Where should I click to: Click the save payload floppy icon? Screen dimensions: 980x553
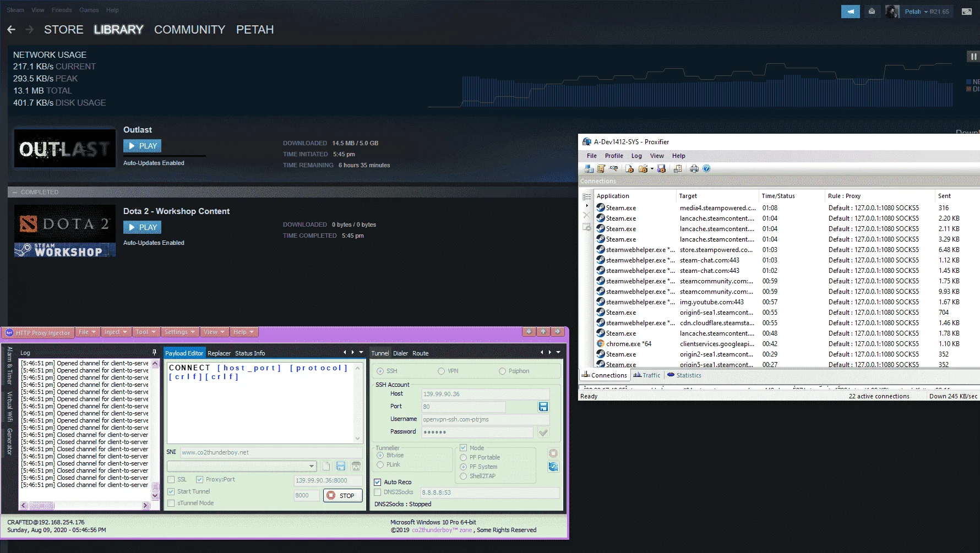(x=341, y=466)
